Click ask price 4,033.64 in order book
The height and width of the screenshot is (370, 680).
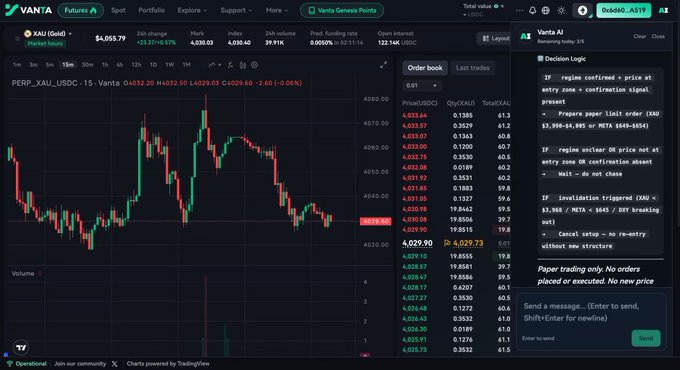click(414, 115)
